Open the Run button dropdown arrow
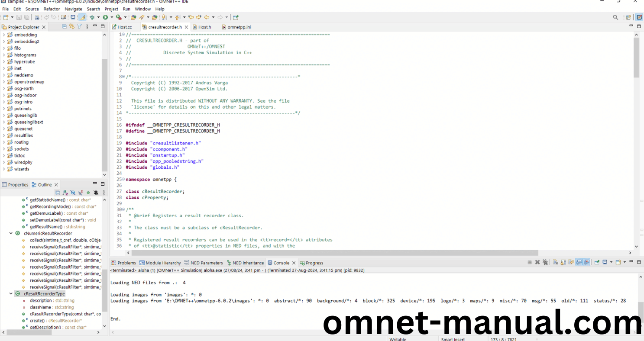644x341 pixels. [111, 17]
